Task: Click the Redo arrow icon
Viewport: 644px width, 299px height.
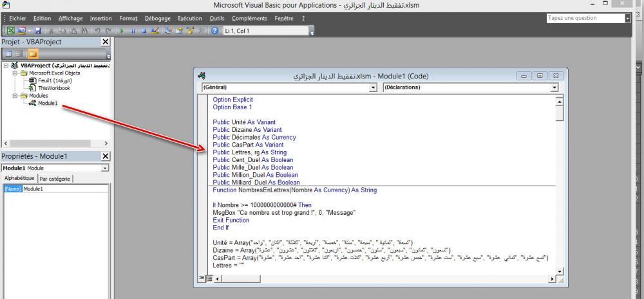Action: pyautogui.click(x=108, y=31)
